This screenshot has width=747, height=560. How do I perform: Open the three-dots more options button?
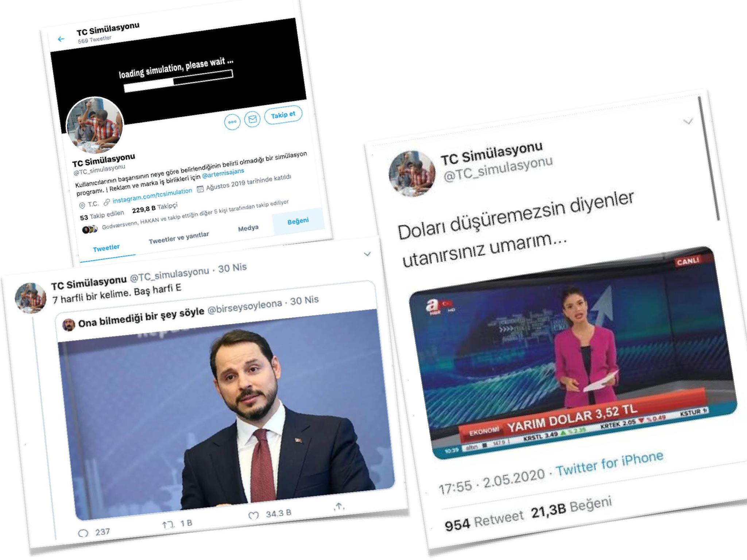click(x=232, y=122)
